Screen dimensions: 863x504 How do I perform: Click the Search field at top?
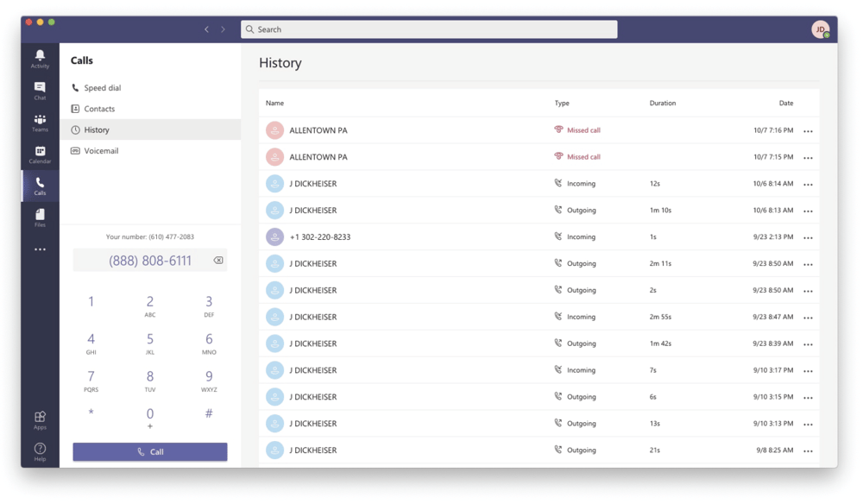429,29
